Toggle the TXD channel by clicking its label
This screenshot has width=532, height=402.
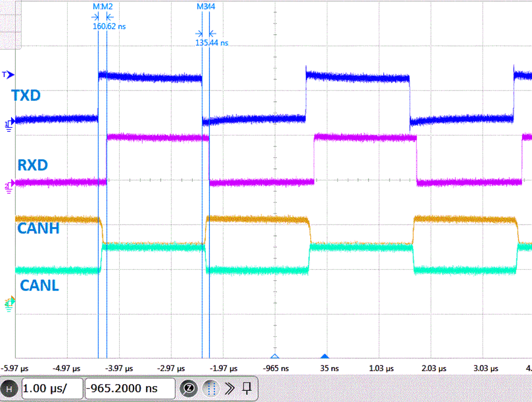point(26,95)
